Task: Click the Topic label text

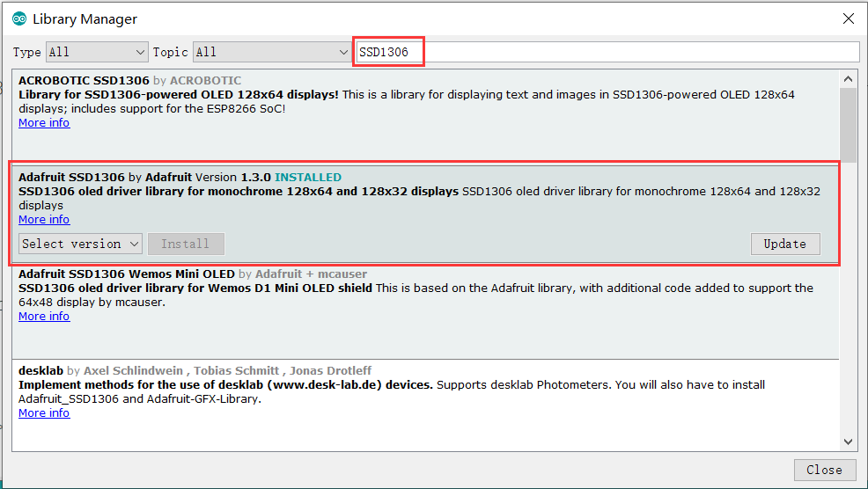Action: tap(171, 52)
